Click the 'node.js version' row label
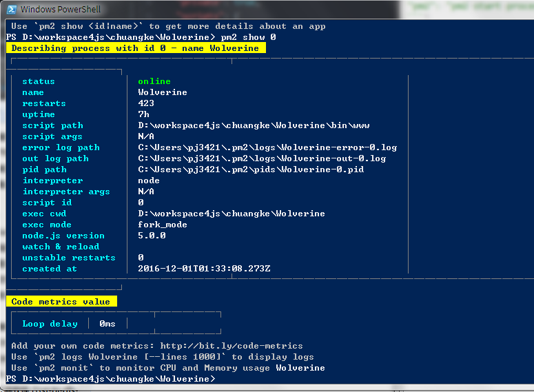This screenshot has height=392, width=534. 63,236
